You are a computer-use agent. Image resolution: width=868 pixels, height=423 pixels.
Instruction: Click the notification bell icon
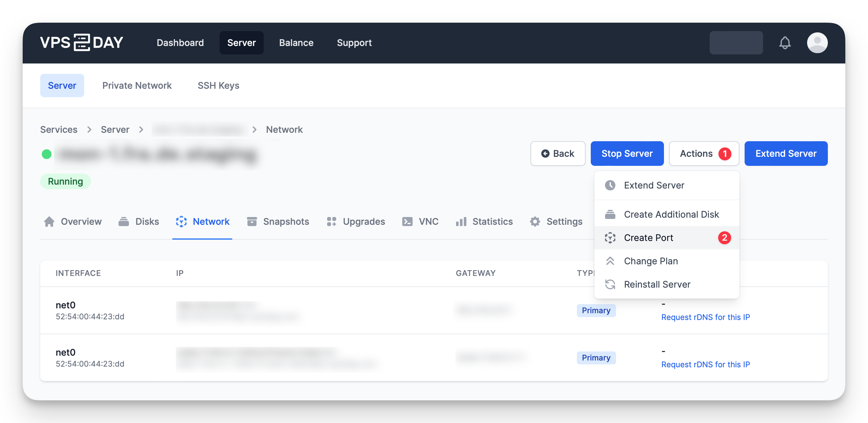click(x=784, y=43)
